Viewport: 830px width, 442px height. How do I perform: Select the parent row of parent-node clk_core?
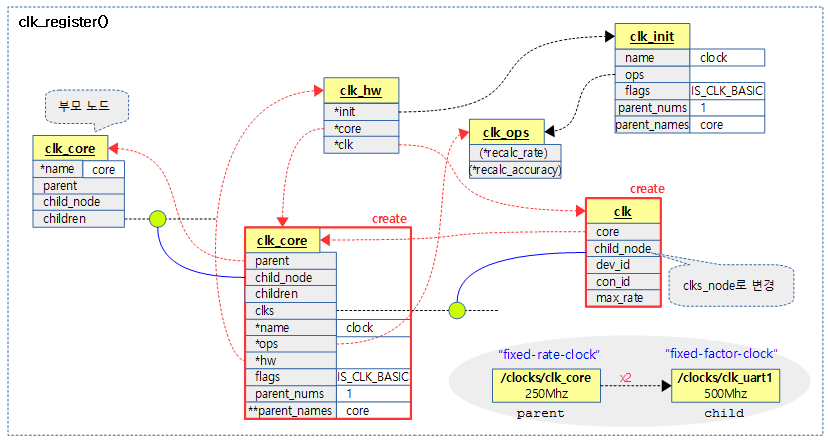click(x=78, y=186)
